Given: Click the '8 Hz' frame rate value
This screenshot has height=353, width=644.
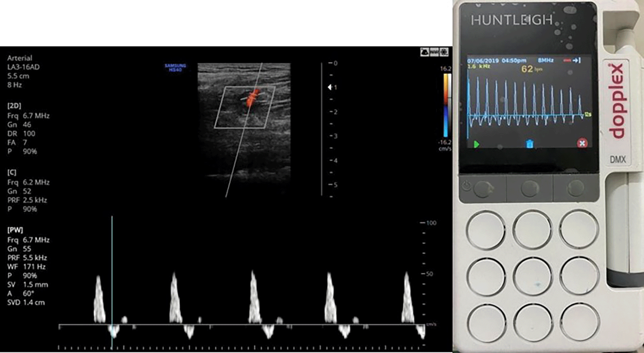Looking at the screenshot, I should [x=14, y=85].
